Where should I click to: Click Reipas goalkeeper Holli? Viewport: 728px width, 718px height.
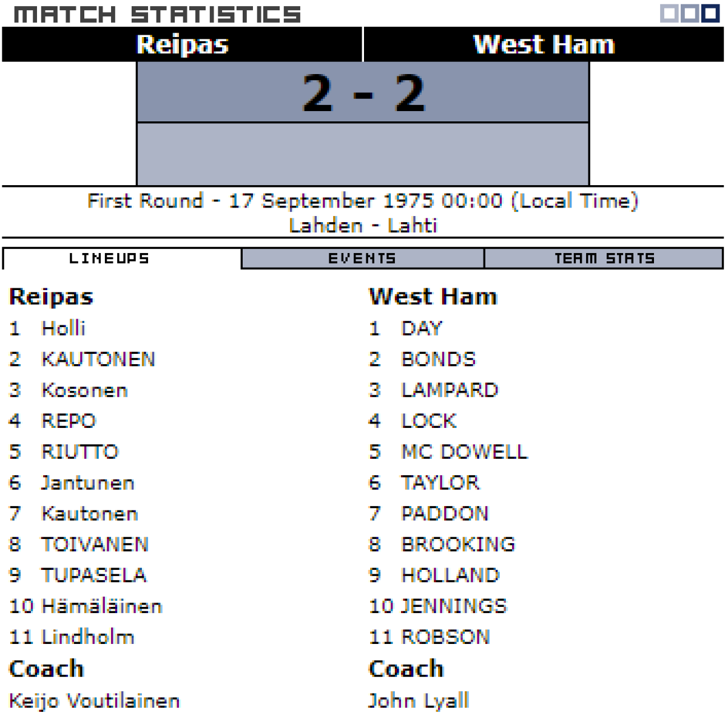pyautogui.click(x=63, y=328)
